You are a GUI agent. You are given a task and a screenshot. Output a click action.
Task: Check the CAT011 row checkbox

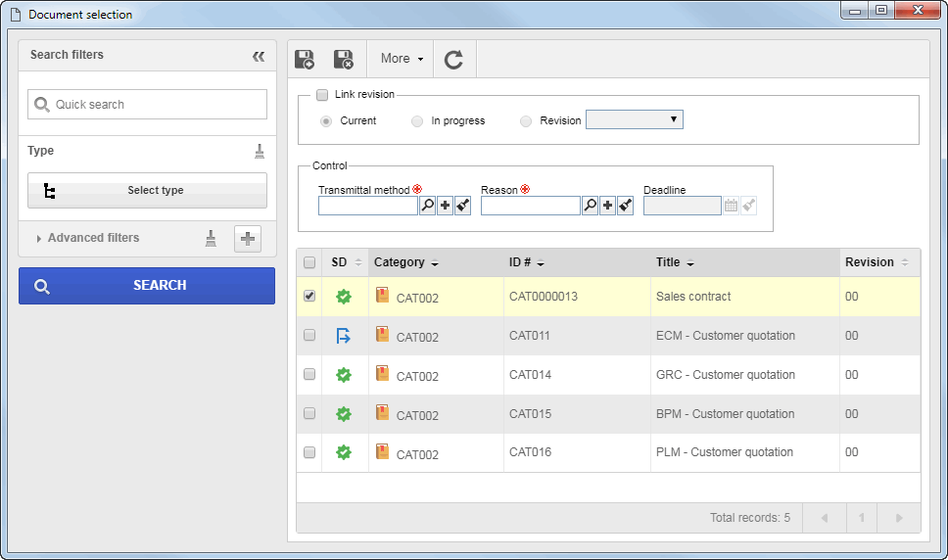point(309,335)
